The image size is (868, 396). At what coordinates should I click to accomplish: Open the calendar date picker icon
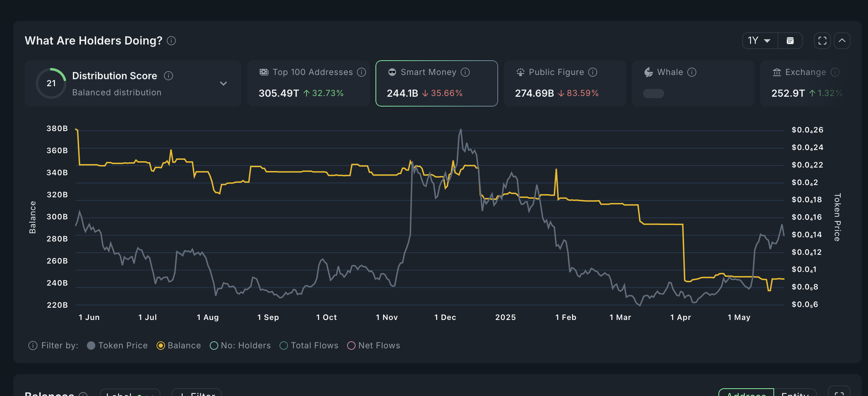pyautogui.click(x=790, y=40)
